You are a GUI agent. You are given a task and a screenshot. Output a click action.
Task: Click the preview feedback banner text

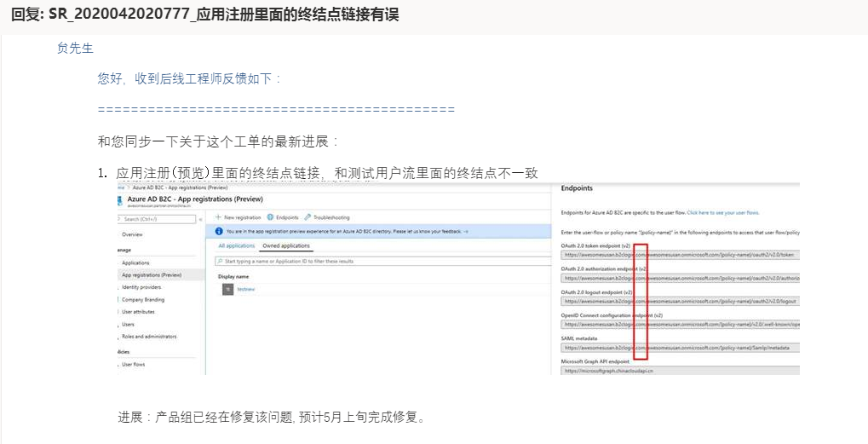point(347,232)
